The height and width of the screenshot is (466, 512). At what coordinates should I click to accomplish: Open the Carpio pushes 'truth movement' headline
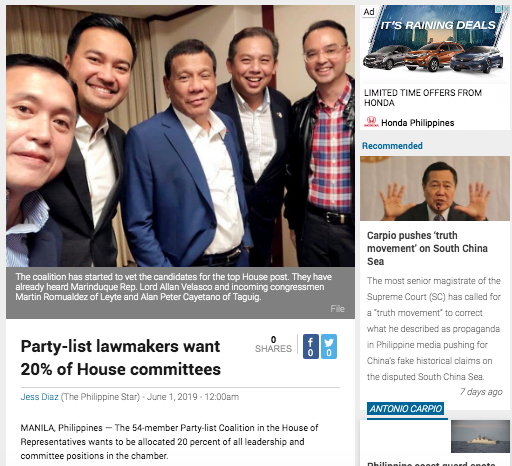(x=427, y=248)
